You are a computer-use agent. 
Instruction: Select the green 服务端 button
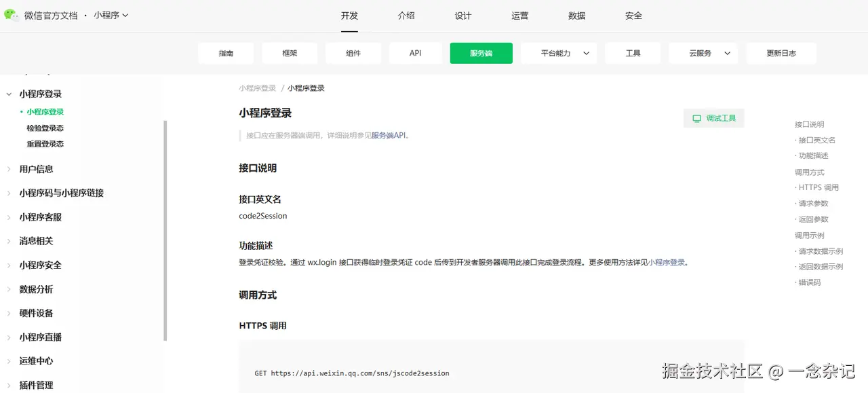(x=481, y=53)
